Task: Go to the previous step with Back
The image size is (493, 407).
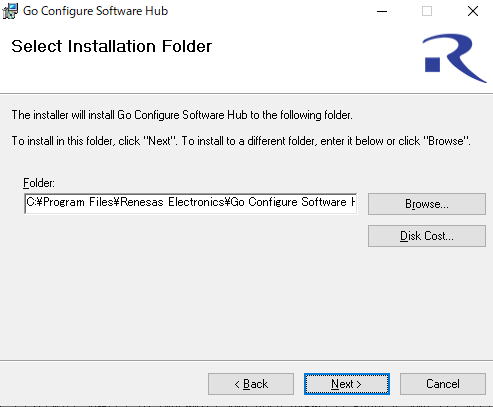Action: [x=251, y=384]
